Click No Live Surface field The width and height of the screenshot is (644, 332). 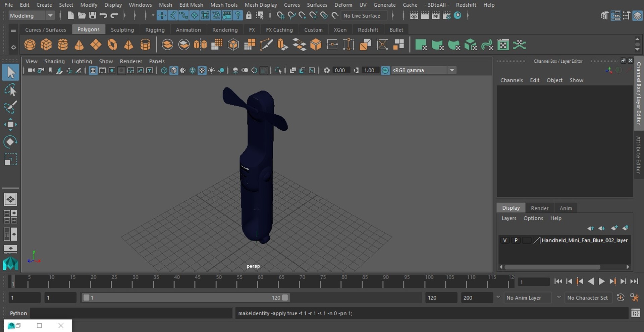click(364, 15)
